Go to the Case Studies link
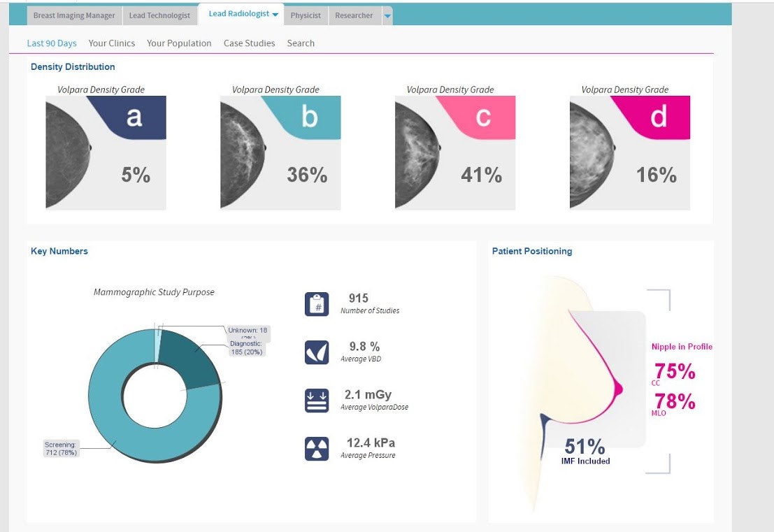 [x=249, y=43]
